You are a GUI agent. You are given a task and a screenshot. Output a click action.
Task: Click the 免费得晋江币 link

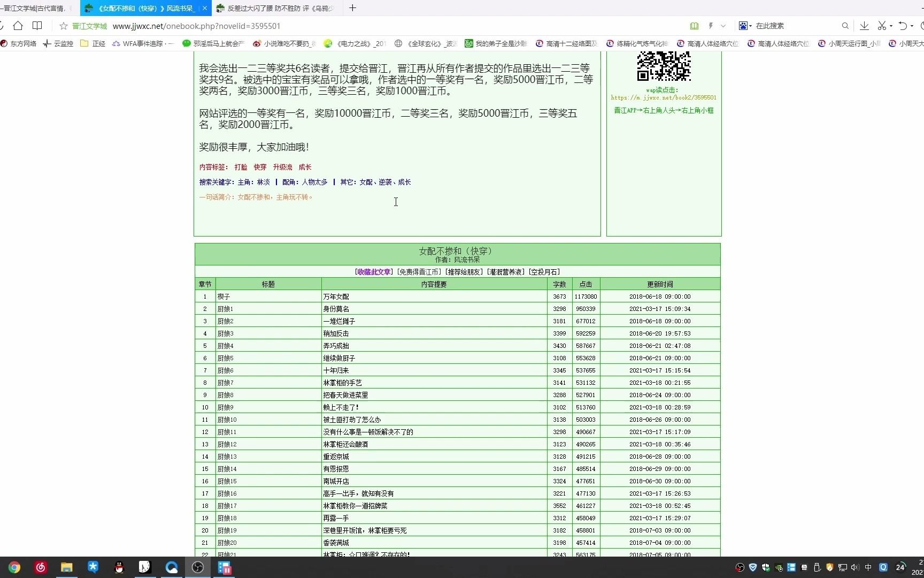(419, 272)
